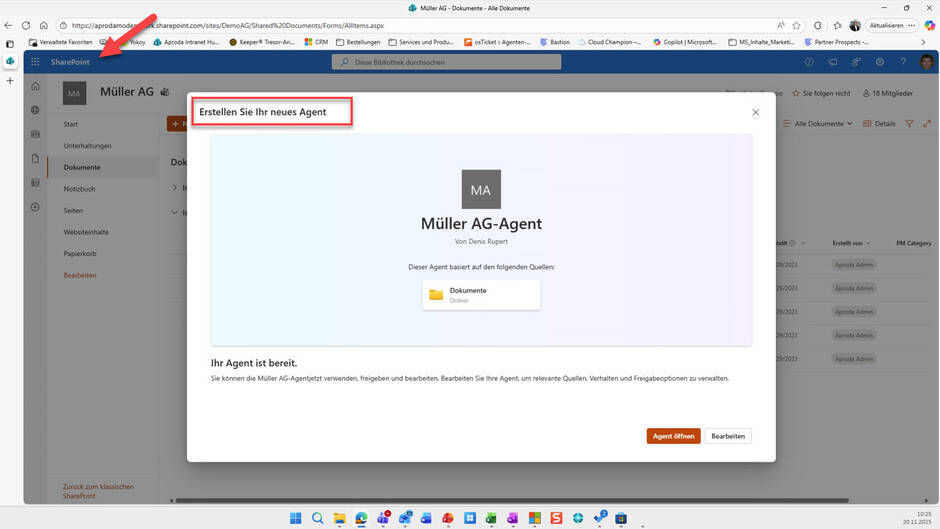Click the browser back arrow
Viewport: 940px width, 529px height.
[8, 25]
